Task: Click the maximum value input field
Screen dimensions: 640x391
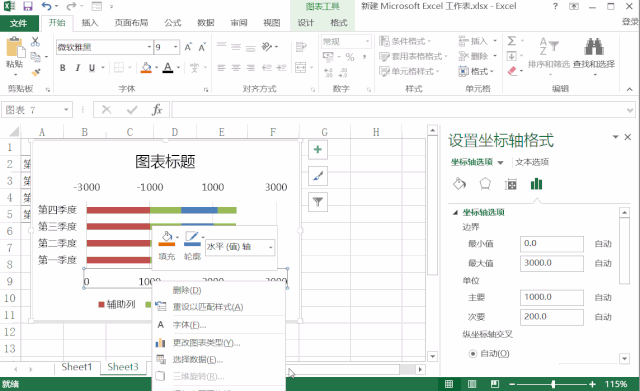Action: tap(552, 263)
